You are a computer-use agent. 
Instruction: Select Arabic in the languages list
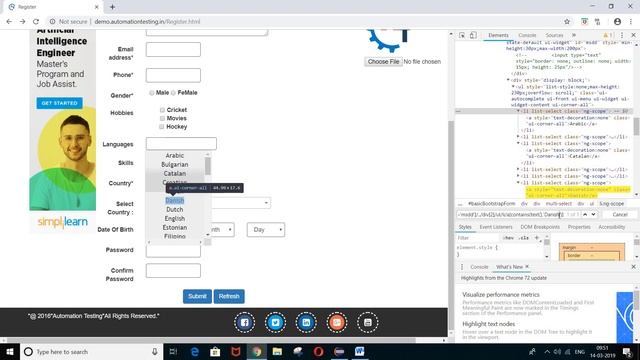(x=175, y=156)
